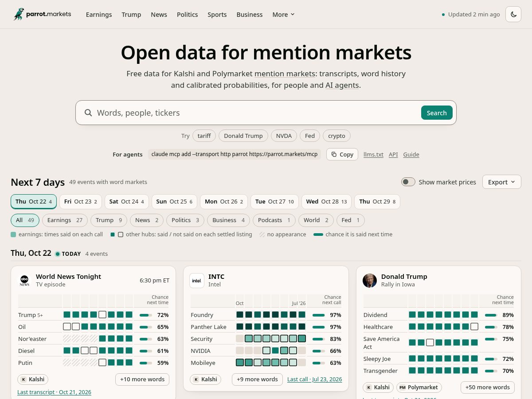Follow the mention markets link
532x399 pixels.
pos(285,74)
